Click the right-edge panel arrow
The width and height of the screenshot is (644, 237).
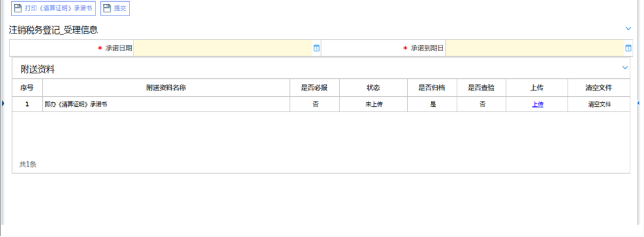pyautogui.click(x=639, y=103)
